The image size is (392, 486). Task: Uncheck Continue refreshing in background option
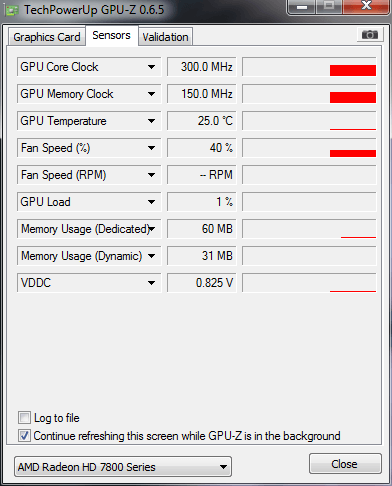pos(24,436)
